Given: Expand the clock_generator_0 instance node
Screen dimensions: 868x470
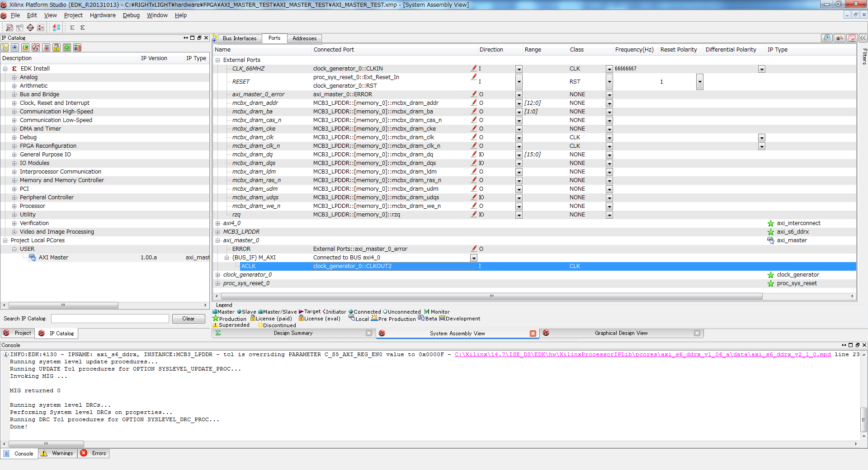Looking at the screenshot, I should tap(218, 275).
